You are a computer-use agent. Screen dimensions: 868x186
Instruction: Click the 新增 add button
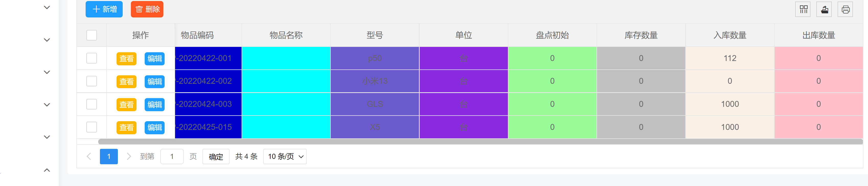coord(104,9)
